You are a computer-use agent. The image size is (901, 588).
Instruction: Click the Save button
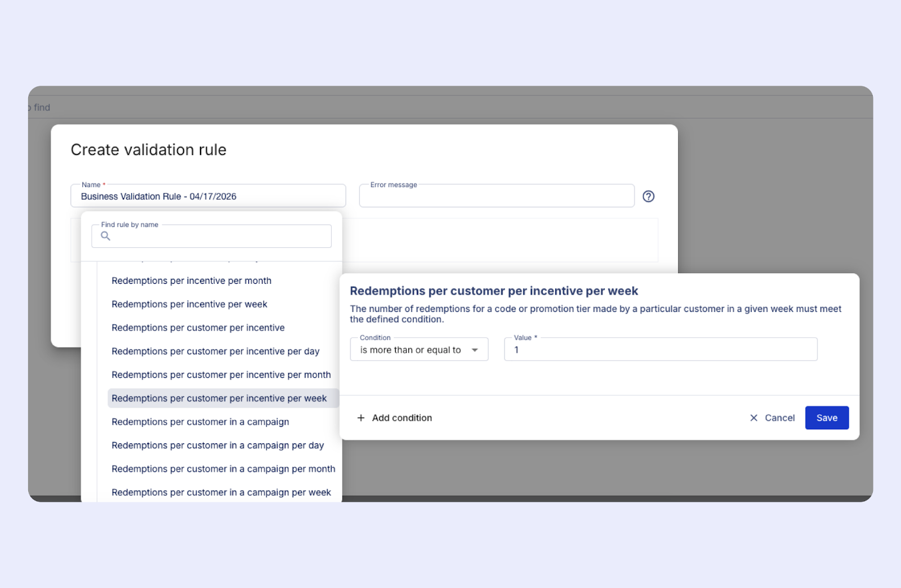[x=827, y=418]
